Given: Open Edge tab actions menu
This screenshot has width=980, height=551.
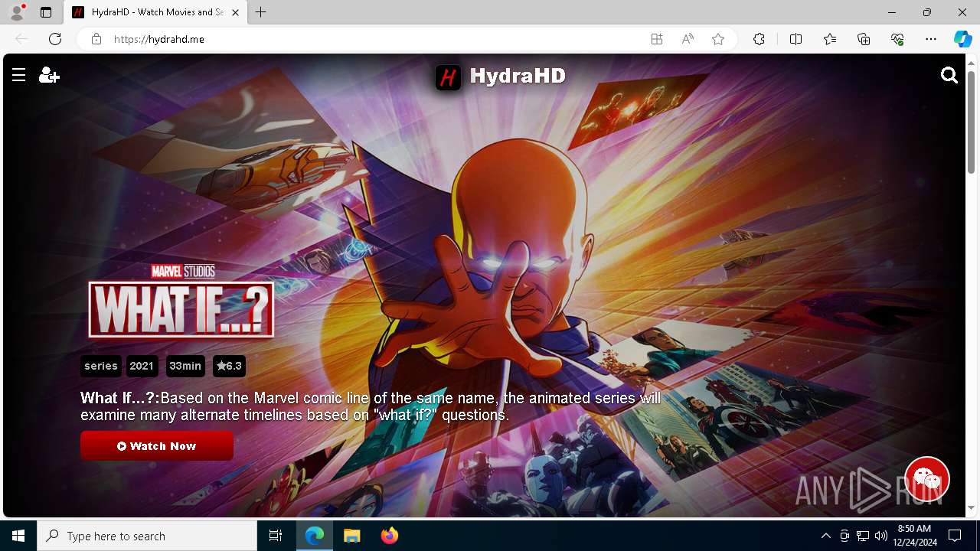Looking at the screenshot, I should 46,12.
